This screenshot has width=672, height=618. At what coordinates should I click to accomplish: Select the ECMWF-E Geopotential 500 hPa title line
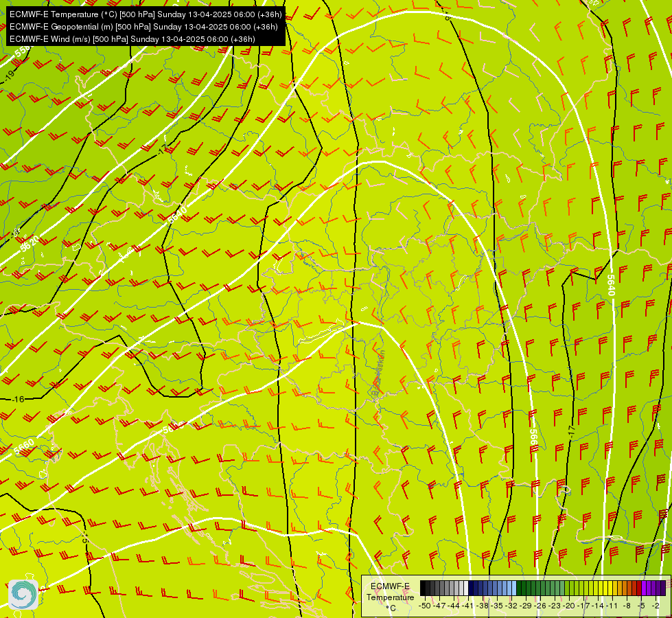tap(143, 27)
